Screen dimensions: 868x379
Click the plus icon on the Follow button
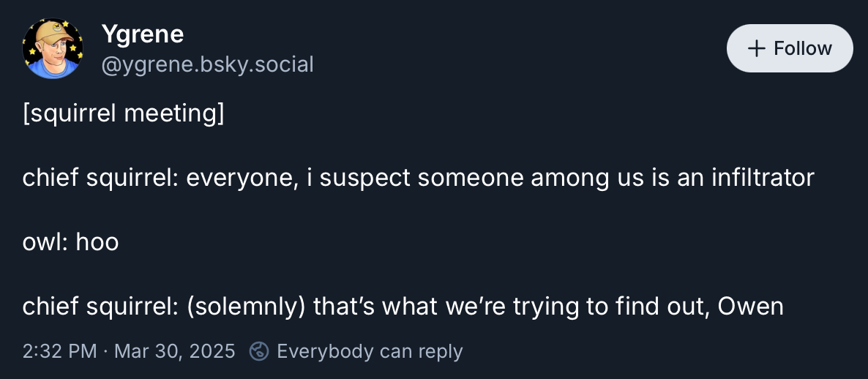[x=756, y=48]
